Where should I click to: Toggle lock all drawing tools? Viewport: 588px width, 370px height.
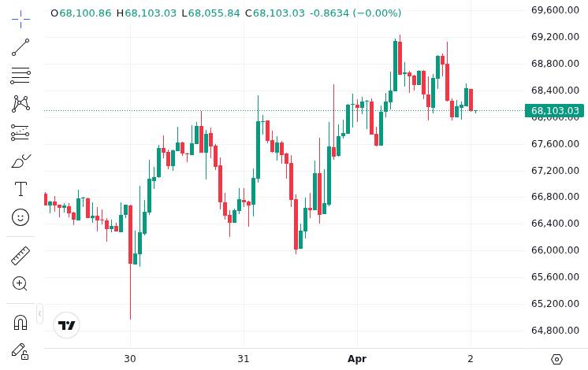20,351
